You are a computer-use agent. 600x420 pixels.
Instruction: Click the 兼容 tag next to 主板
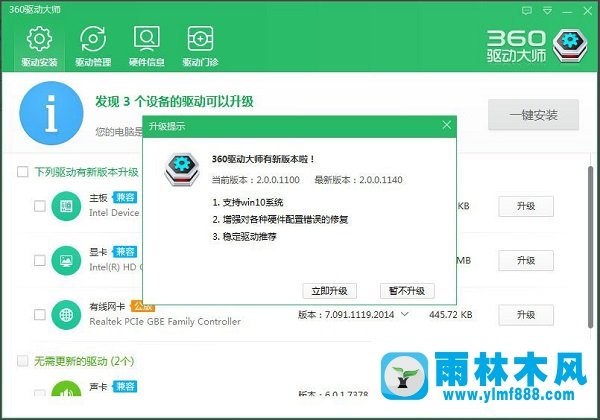[x=125, y=197]
